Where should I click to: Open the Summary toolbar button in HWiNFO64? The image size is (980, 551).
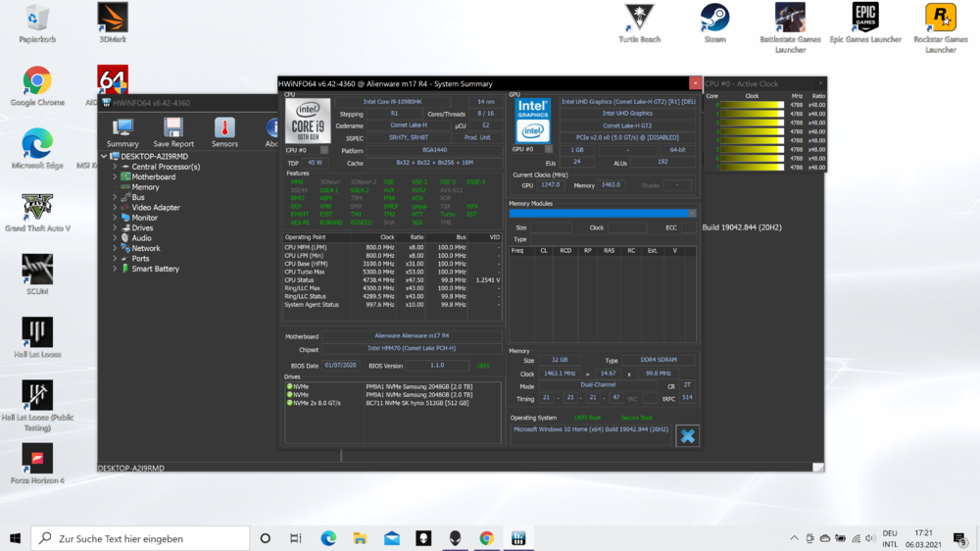pyautogui.click(x=122, y=129)
